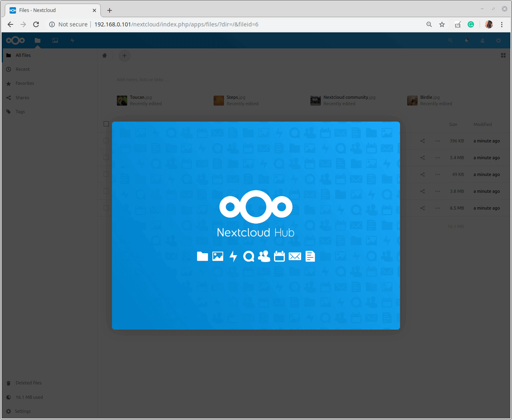The width and height of the screenshot is (512, 420).
Task: Expand Settings in the bottom-left sidebar
Action: (x=23, y=411)
